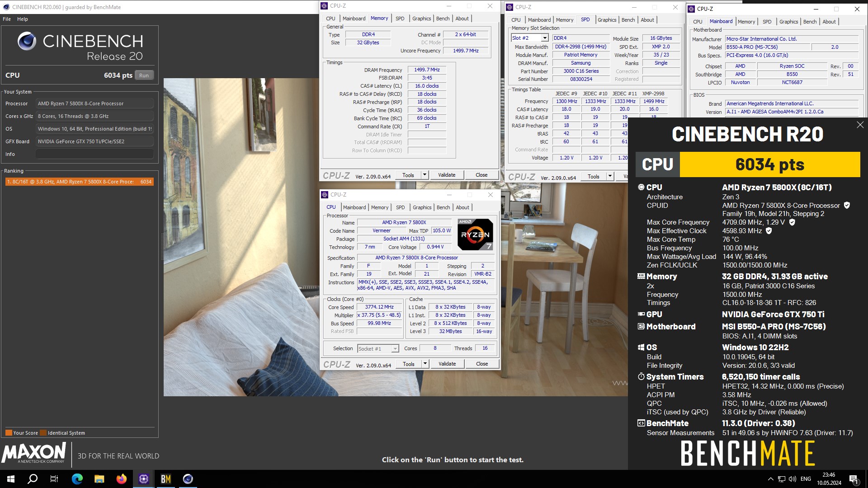The image size is (868, 488).
Task: Click the Ryzen 7 logo image
Action: tap(475, 235)
